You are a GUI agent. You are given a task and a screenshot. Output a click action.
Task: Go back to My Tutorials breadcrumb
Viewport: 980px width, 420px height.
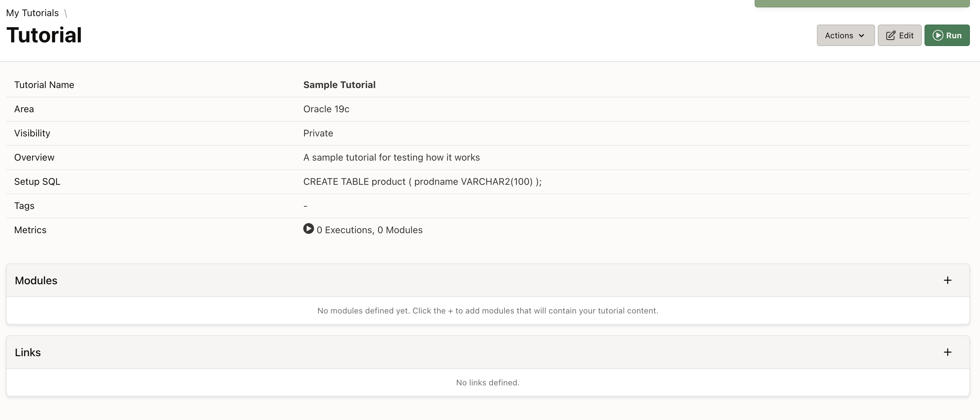pyautogui.click(x=32, y=13)
